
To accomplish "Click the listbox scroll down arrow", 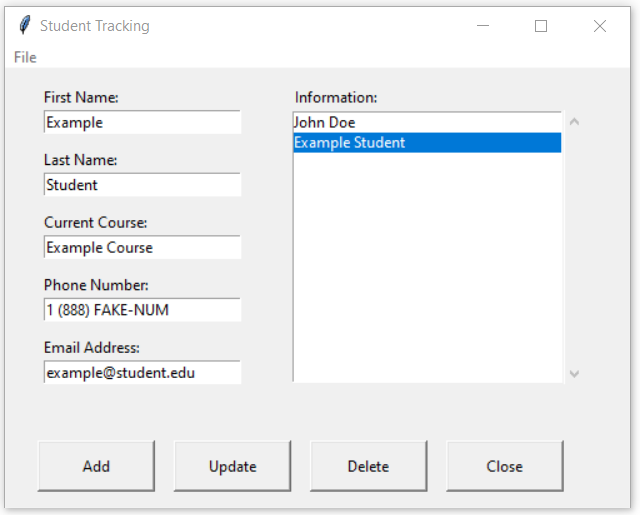I will coord(574,374).
